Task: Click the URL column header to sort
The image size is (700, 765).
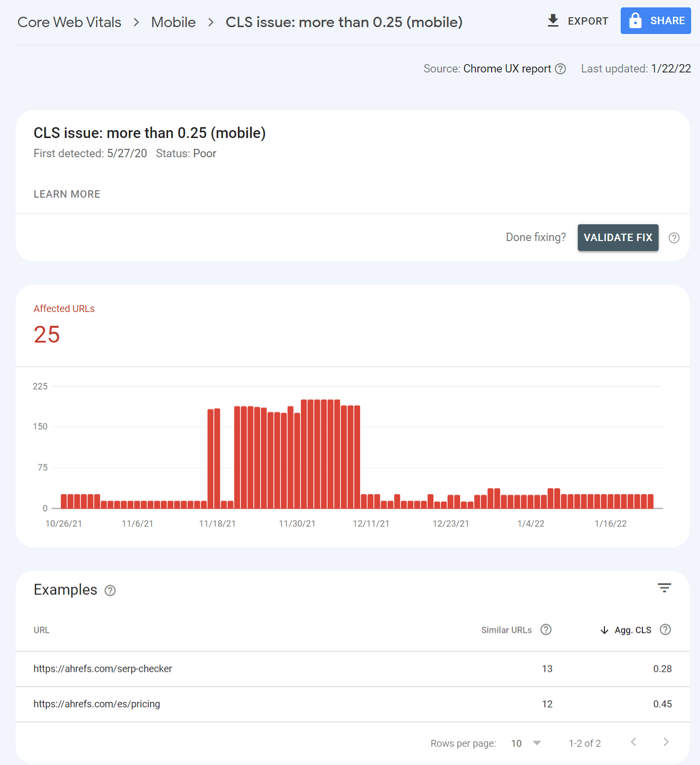Action: click(x=41, y=629)
